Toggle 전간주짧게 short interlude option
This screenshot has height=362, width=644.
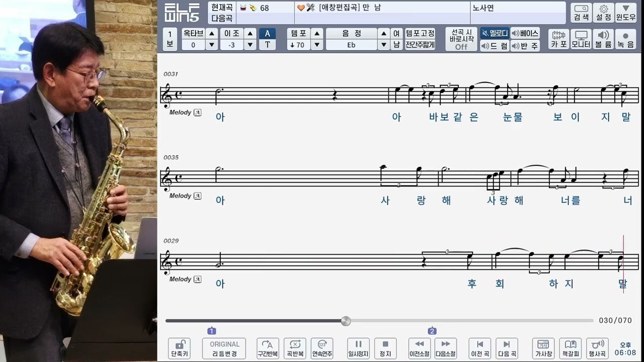(x=420, y=45)
